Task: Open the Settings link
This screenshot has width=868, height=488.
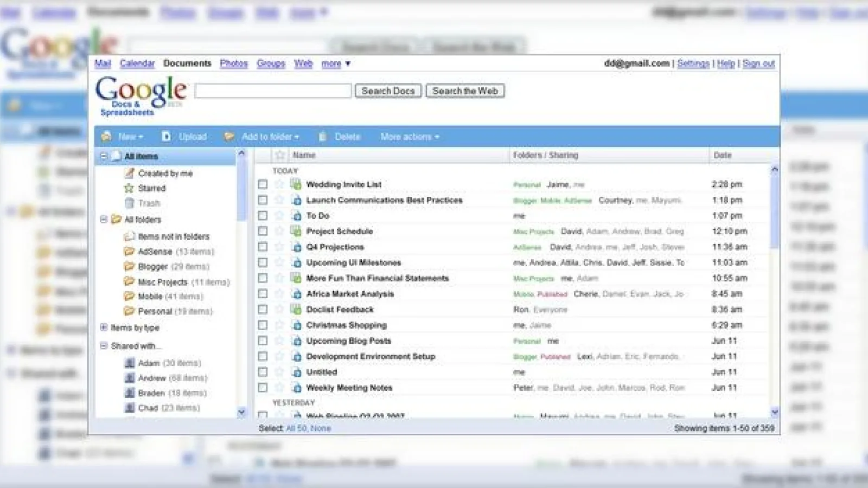Action: (x=693, y=63)
